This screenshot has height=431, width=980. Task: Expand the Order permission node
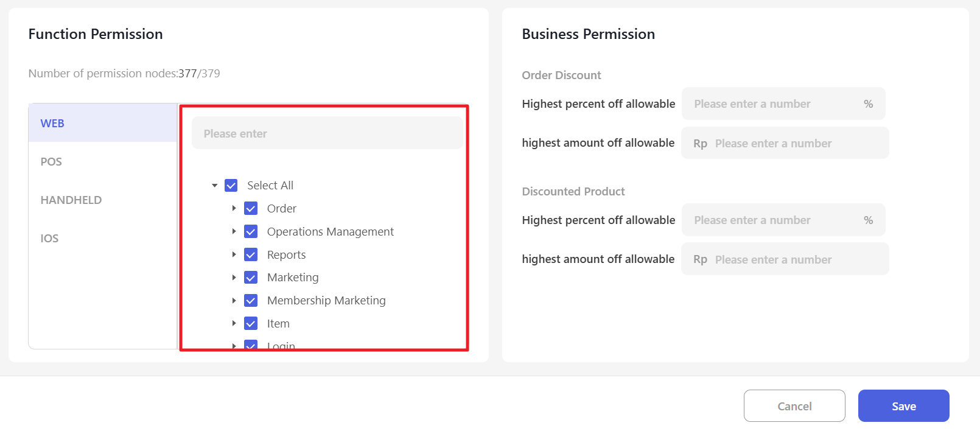coord(234,209)
